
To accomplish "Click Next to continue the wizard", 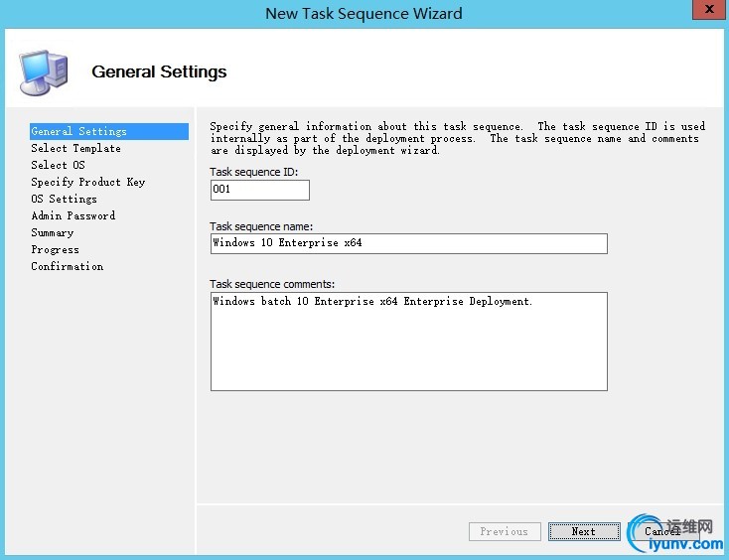I will tap(584, 531).
